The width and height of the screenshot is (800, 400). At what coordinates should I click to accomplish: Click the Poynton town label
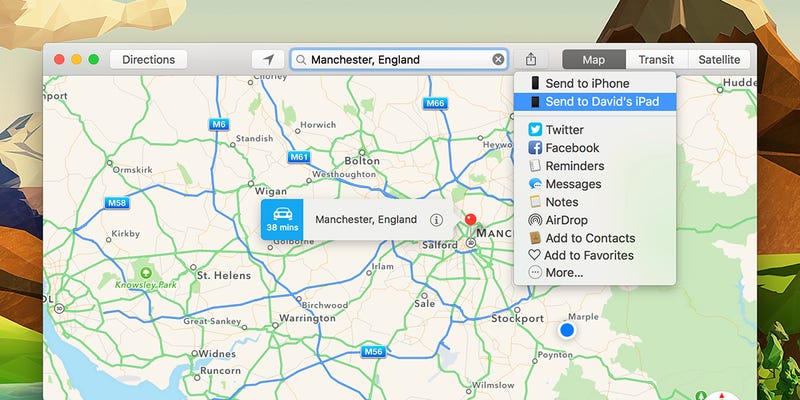[x=555, y=355]
